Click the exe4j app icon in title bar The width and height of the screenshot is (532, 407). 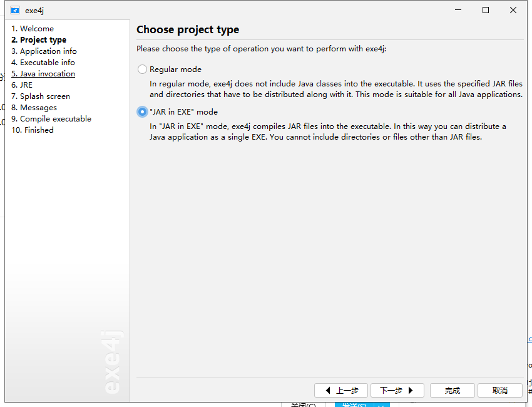coord(15,10)
